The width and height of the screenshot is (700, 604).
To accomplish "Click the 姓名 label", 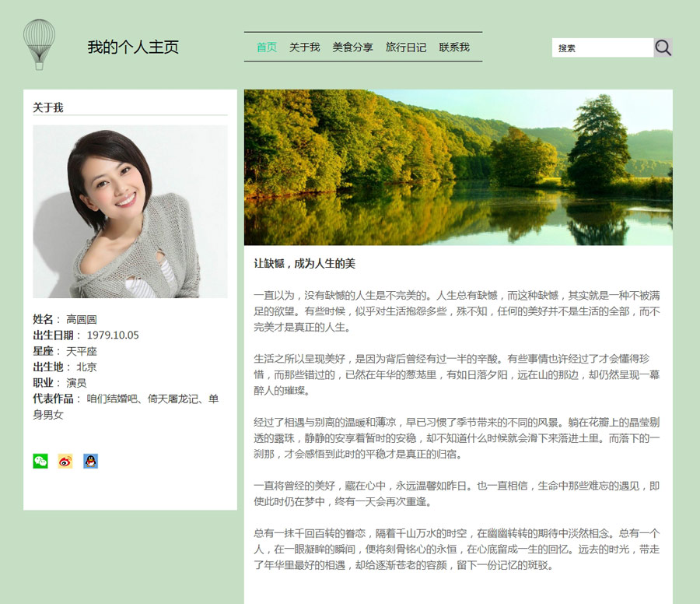I will [x=43, y=319].
